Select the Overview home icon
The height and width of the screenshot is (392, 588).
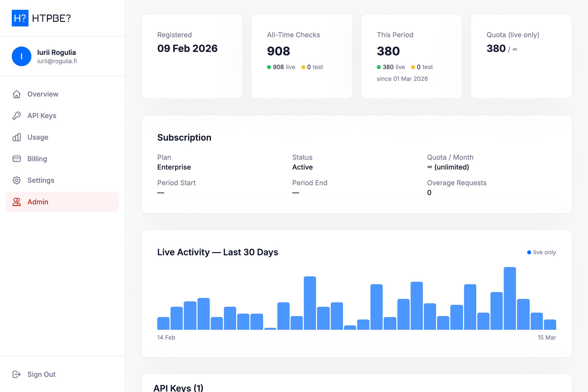coord(16,94)
